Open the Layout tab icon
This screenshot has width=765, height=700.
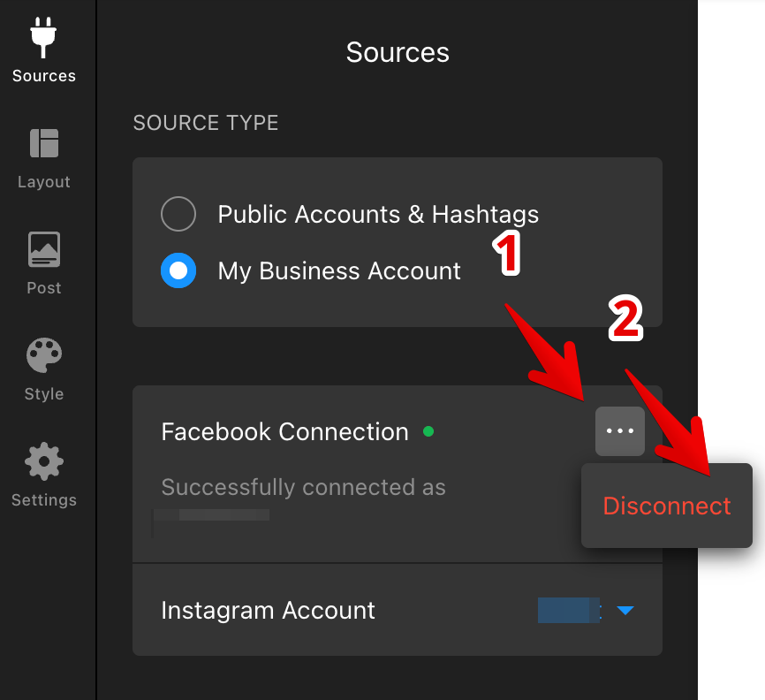point(44,143)
